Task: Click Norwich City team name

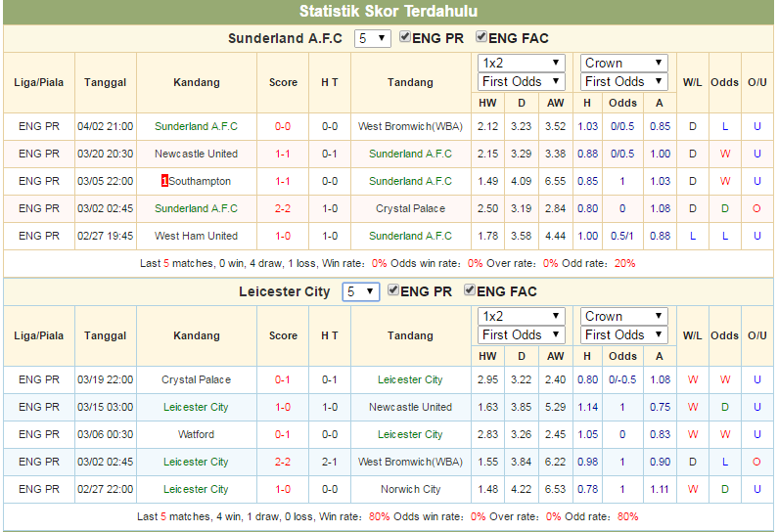Action: (410, 489)
